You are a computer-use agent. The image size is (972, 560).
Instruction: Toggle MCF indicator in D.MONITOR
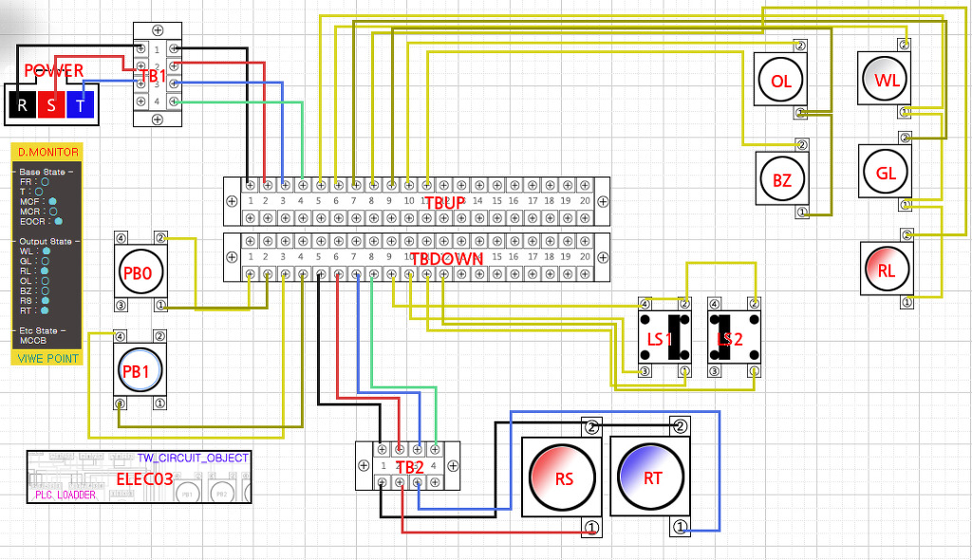coord(53,201)
